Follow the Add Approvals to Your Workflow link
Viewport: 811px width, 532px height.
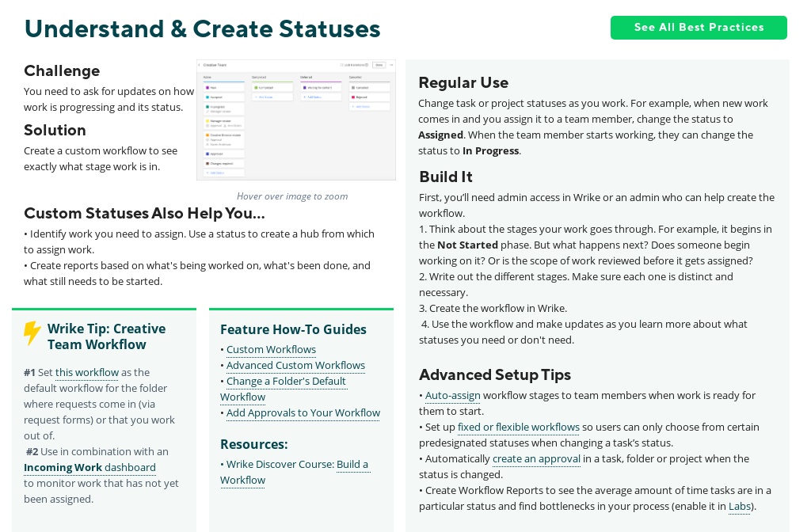pos(303,412)
